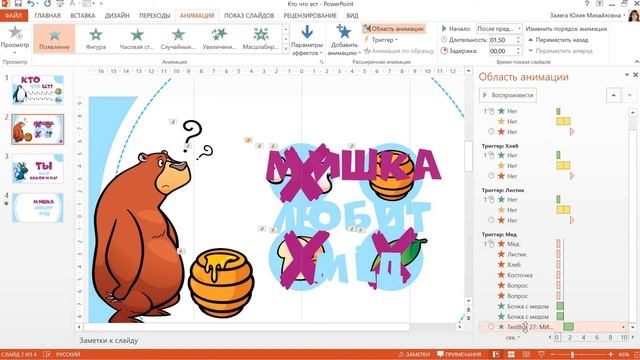Switch to the ПОКАЗ СЛАЙДОВ tab

(x=249, y=16)
